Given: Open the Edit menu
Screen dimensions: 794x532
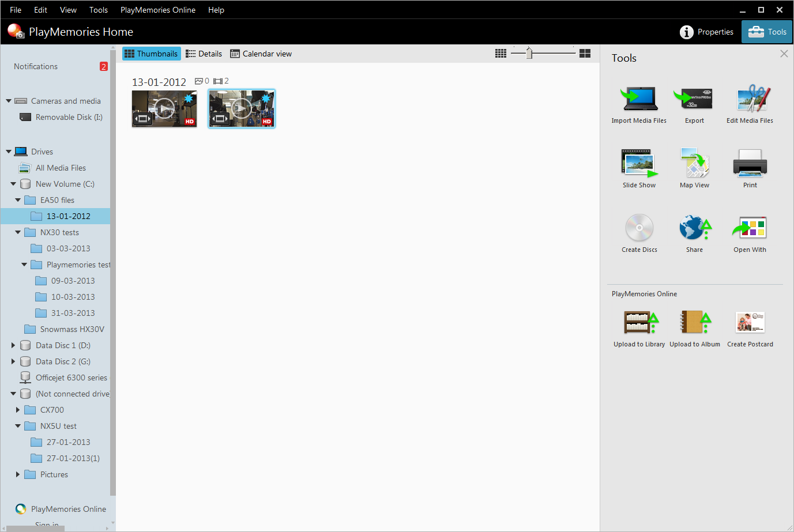Looking at the screenshot, I should pyautogui.click(x=40, y=10).
